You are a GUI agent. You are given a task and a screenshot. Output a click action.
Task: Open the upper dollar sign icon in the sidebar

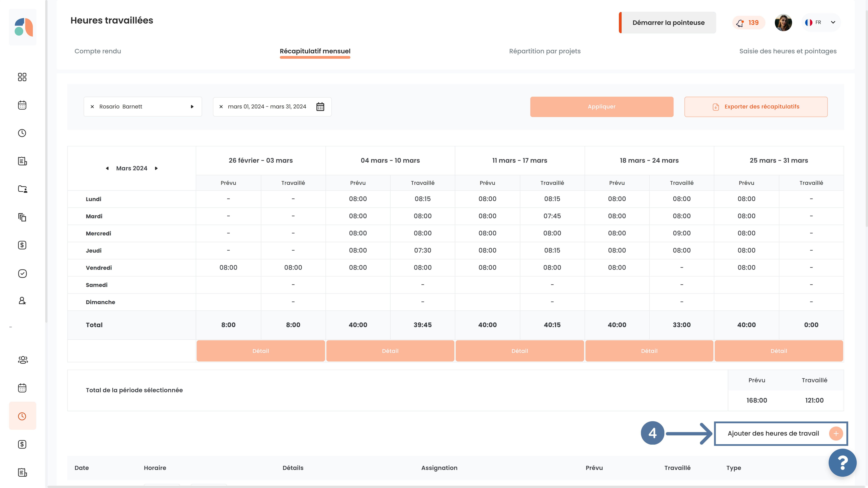pos(22,245)
